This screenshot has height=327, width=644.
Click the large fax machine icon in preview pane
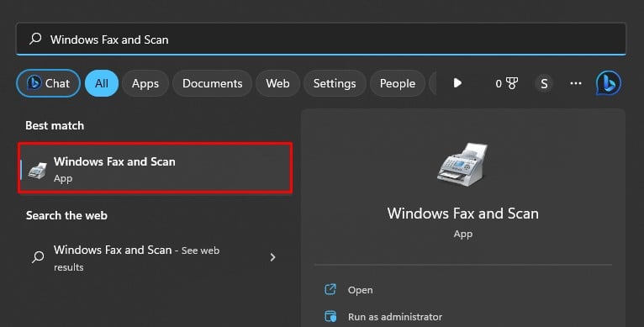pyautogui.click(x=463, y=165)
